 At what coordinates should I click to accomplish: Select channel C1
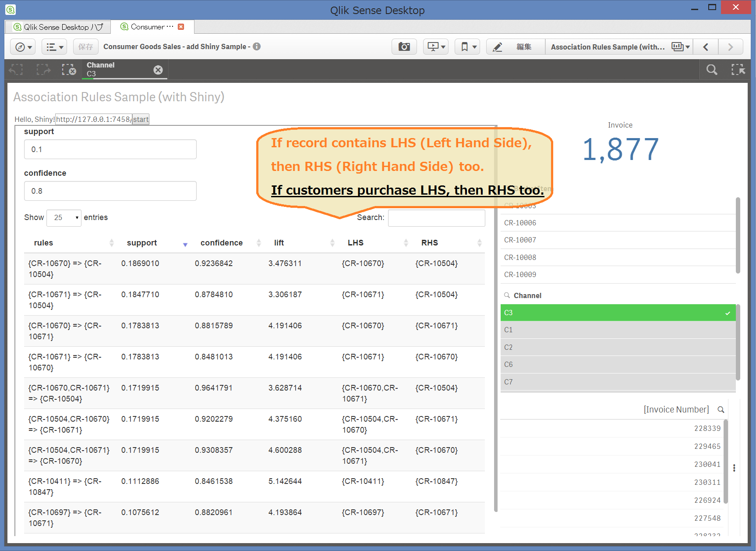tap(618, 330)
